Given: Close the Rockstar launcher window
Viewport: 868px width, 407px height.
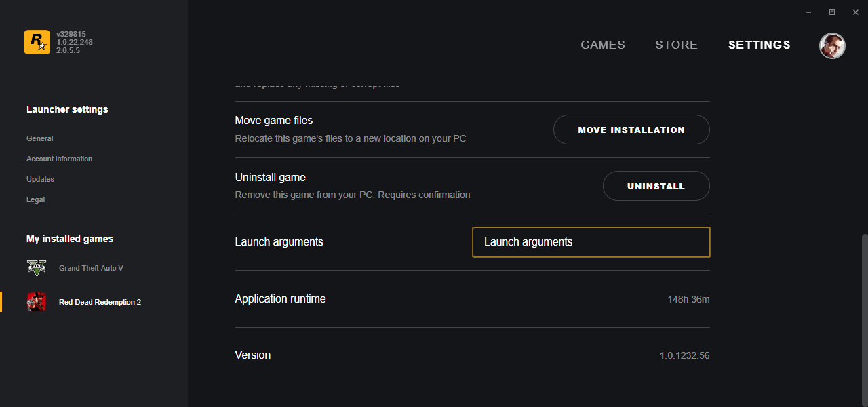Looking at the screenshot, I should coord(854,12).
